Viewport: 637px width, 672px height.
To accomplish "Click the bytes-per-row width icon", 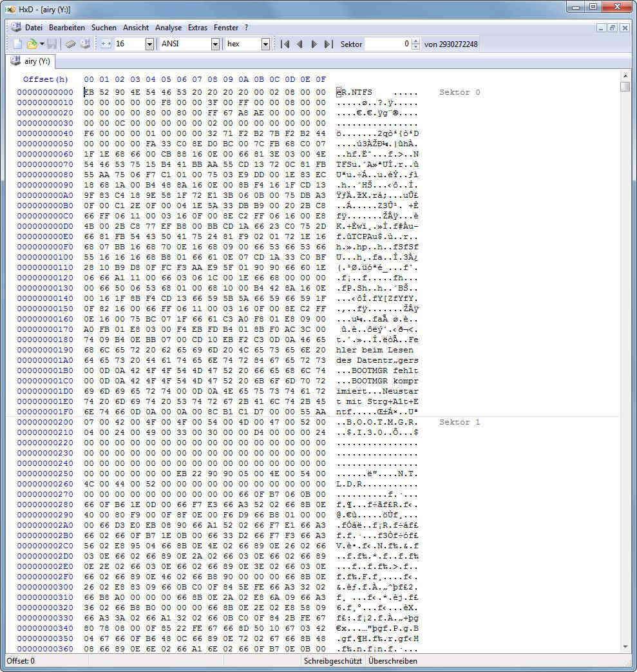I will (106, 44).
